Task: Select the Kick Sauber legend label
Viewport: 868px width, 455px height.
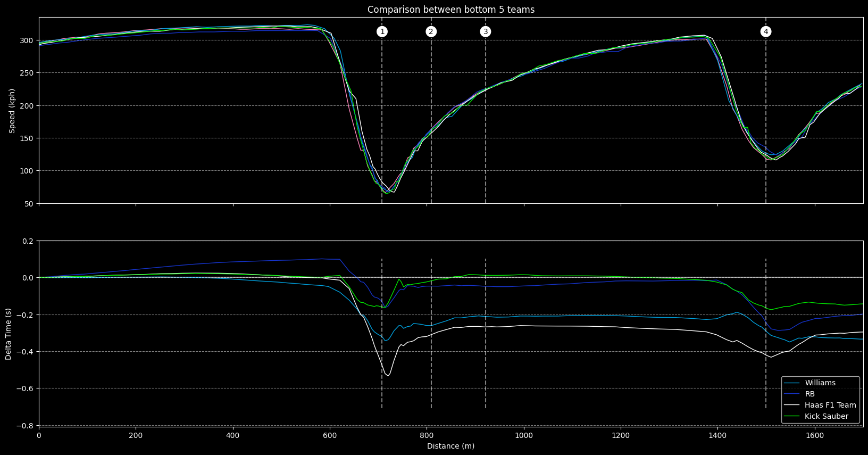Action: [x=827, y=416]
